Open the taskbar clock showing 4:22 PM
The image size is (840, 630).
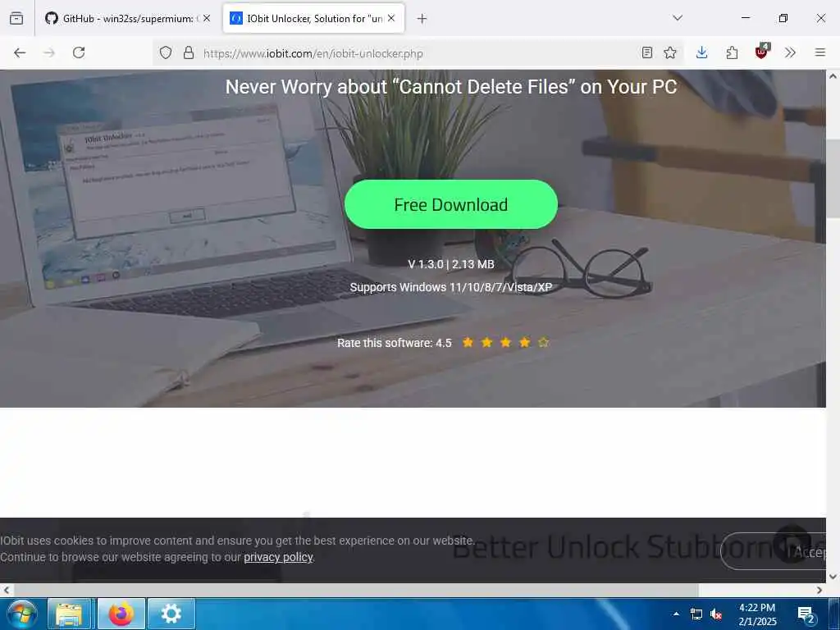[757, 614]
